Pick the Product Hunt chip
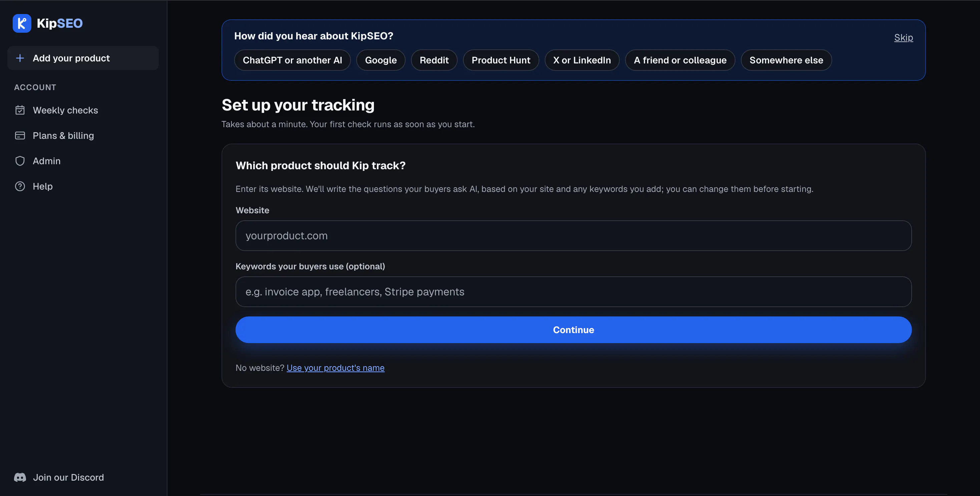980x496 pixels. point(501,60)
